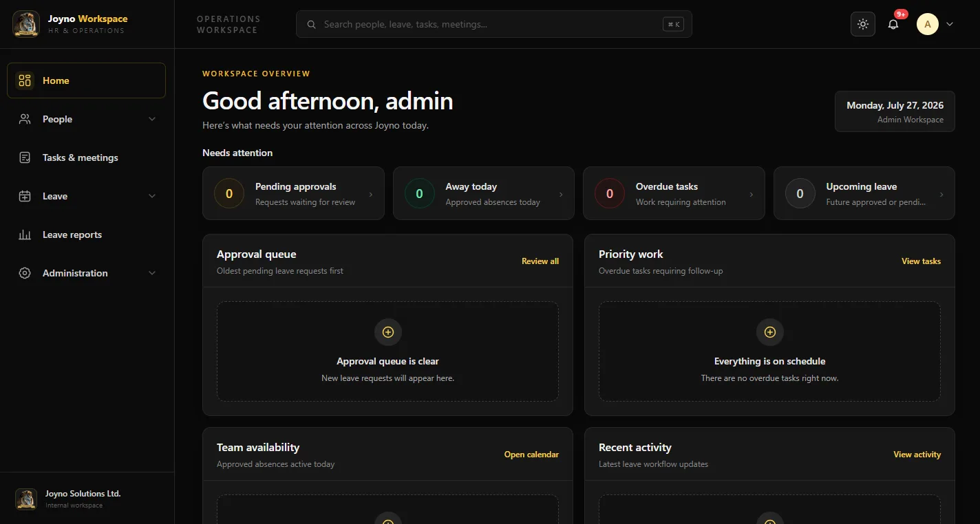Click the Upcoming leave count circle

(800, 193)
